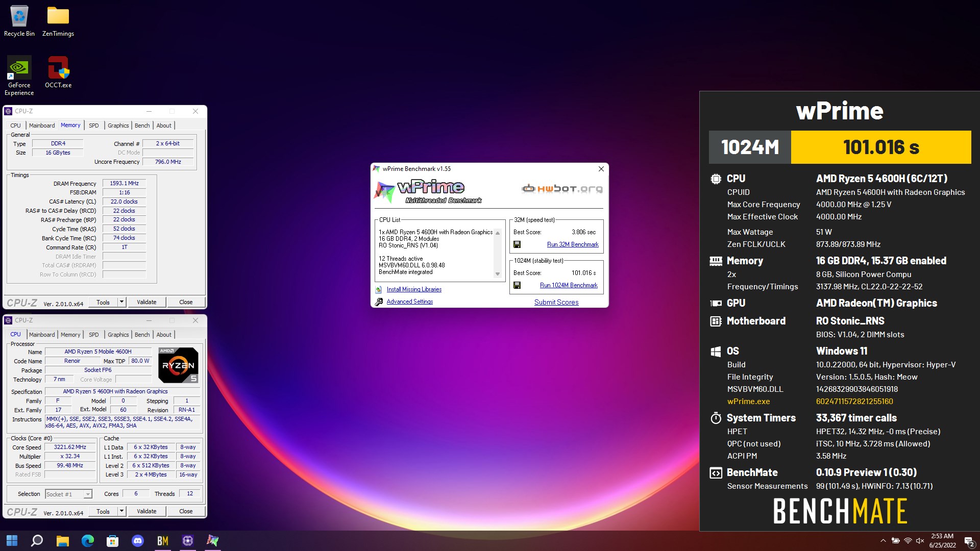Open Windows Start menu
The width and height of the screenshot is (980, 551).
[x=12, y=541]
